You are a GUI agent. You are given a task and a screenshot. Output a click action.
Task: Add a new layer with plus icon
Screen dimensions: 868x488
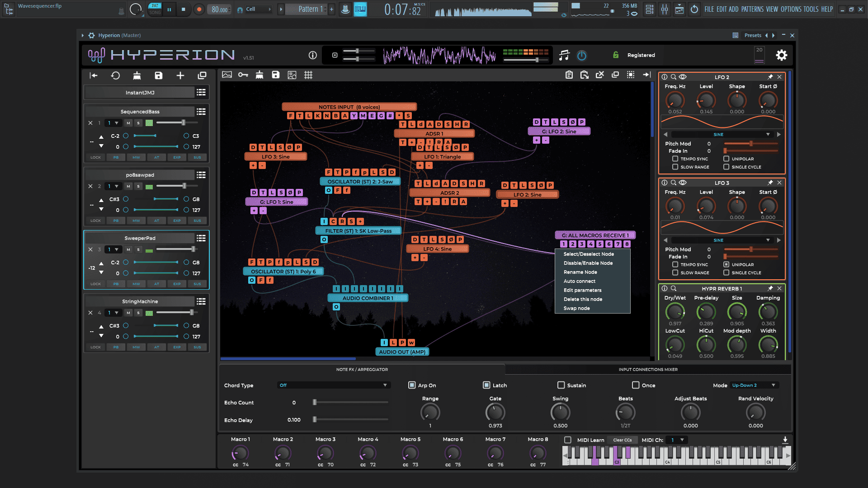[x=180, y=75]
